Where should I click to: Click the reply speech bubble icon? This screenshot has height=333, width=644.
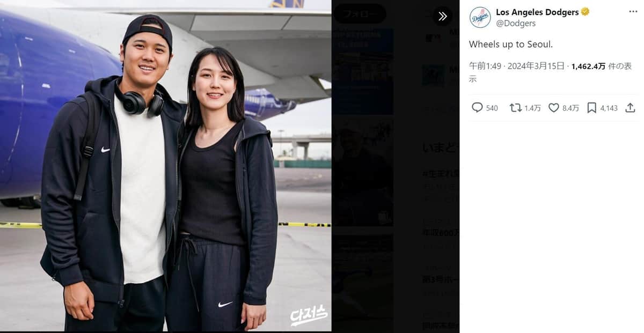tap(477, 108)
